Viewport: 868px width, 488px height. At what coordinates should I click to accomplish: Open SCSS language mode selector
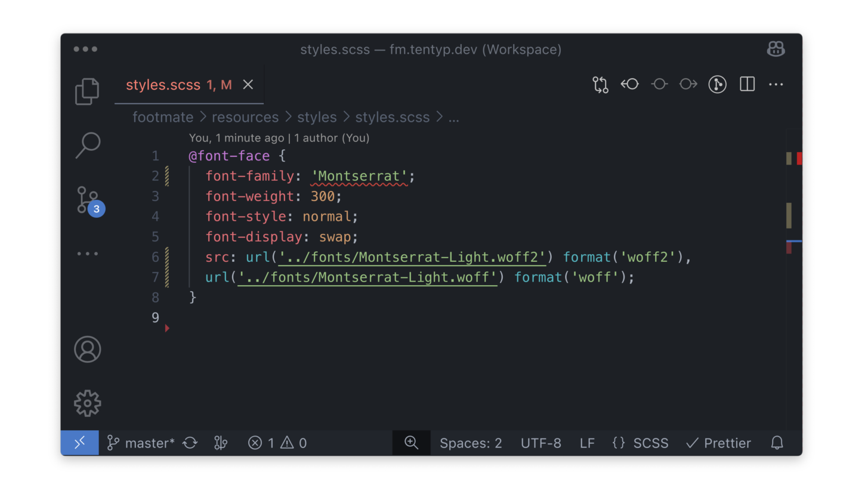pos(641,443)
